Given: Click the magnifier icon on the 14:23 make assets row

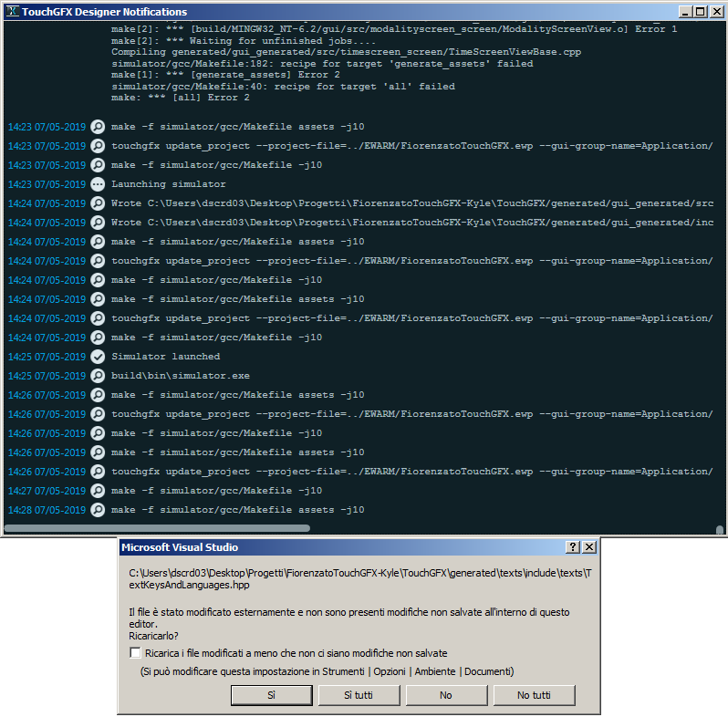Looking at the screenshot, I should coord(98,127).
